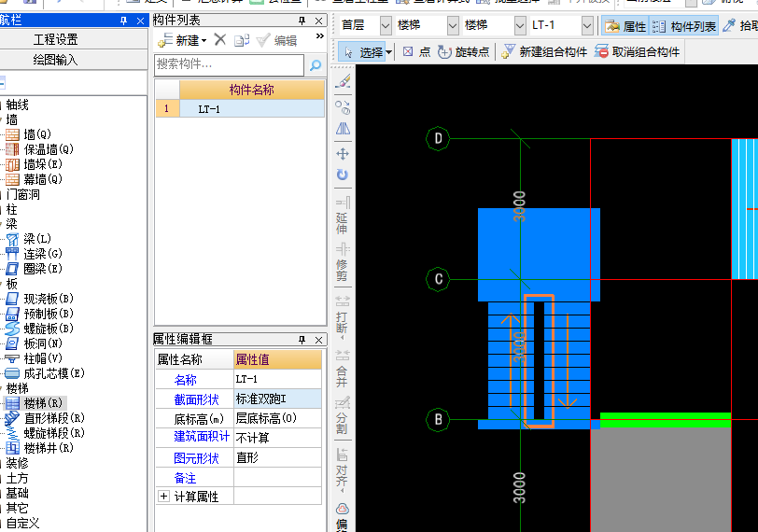The image size is (758, 532).
Task: Click the 分割 split tool
Action: [343, 415]
